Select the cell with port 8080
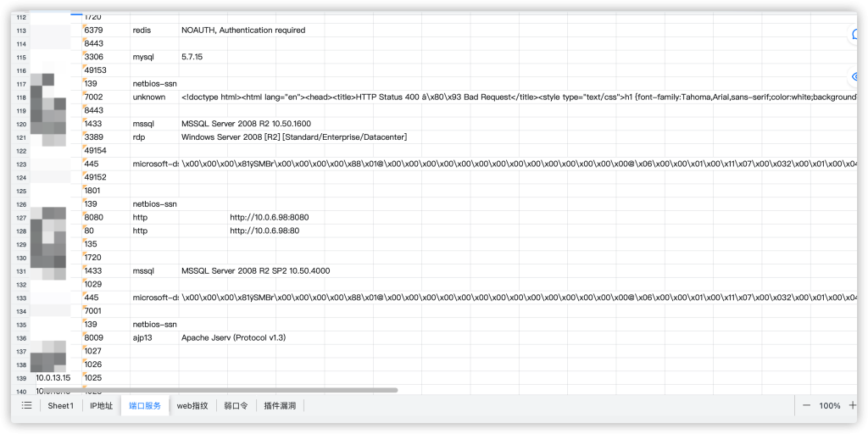 (x=106, y=217)
